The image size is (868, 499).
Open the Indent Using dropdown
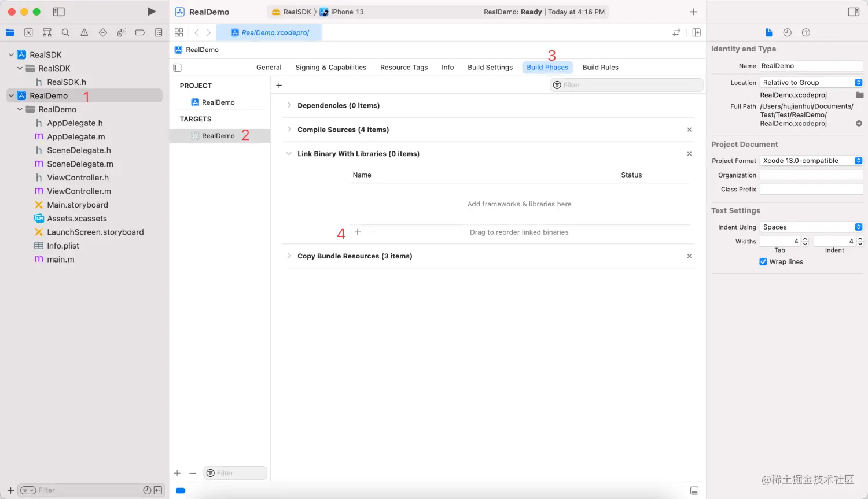pyautogui.click(x=811, y=227)
